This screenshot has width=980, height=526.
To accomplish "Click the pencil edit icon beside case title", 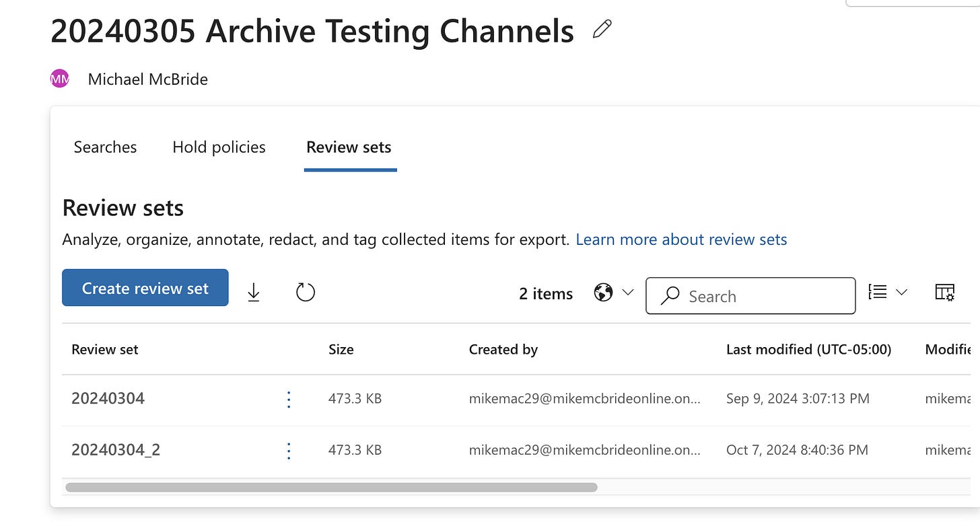I will (x=602, y=30).
